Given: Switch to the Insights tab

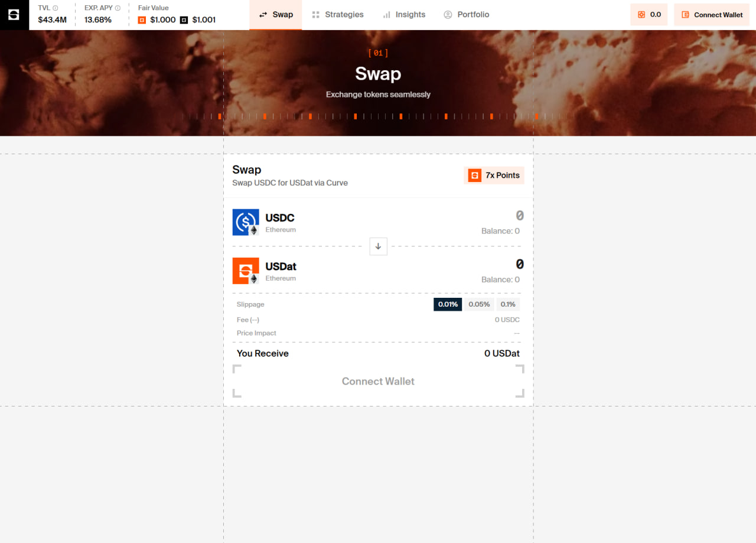Looking at the screenshot, I should pos(404,15).
